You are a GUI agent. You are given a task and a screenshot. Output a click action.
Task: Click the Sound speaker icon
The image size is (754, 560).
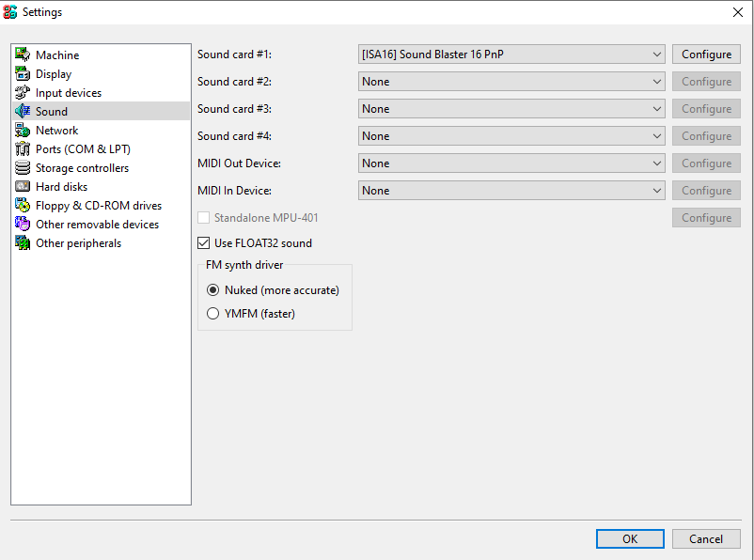click(x=23, y=111)
